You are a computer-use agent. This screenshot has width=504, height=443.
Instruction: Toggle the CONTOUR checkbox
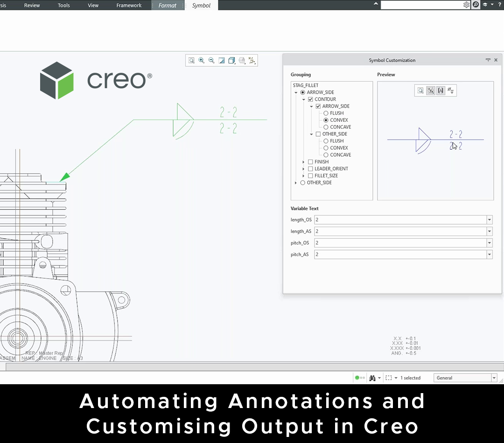click(x=310, y=99)
